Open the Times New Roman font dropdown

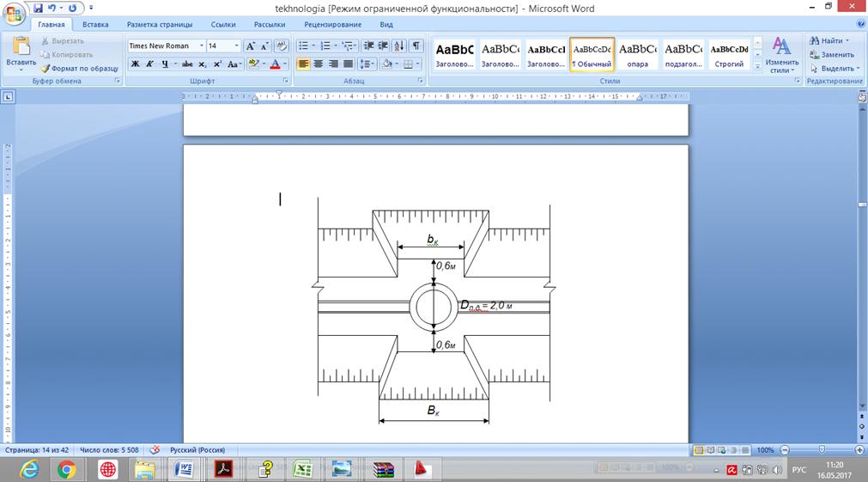coord(202,46)
